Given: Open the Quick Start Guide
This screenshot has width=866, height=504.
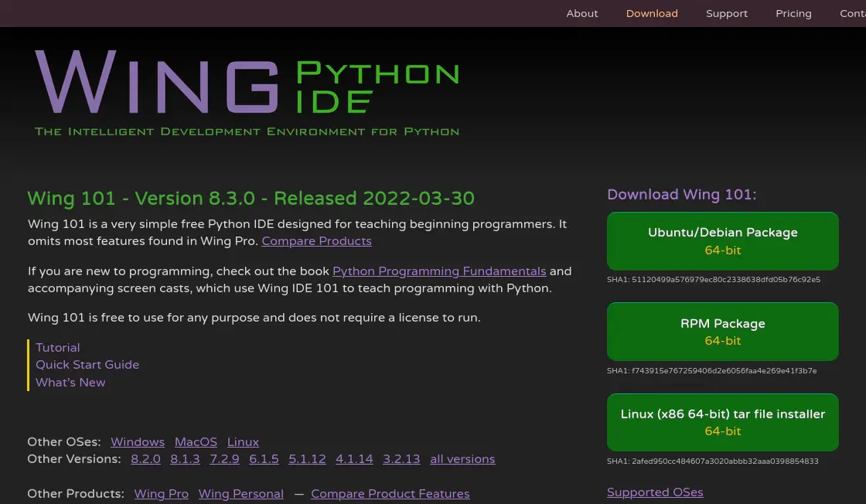Looking at the screenshot, I should click(87, 365).
